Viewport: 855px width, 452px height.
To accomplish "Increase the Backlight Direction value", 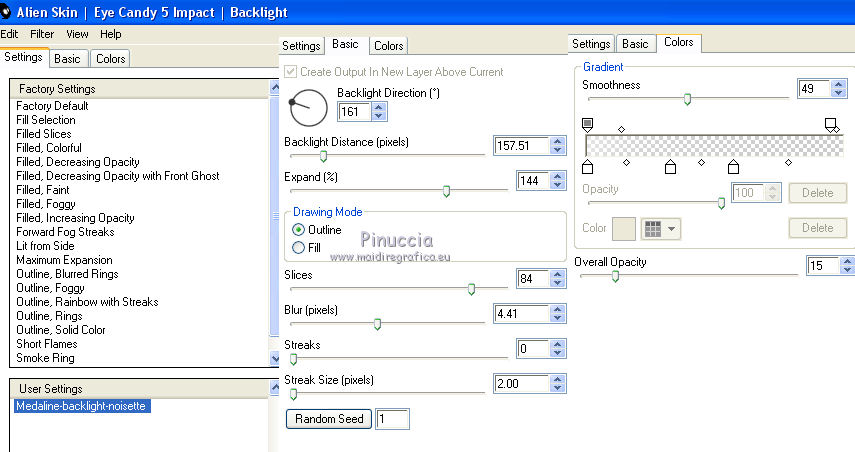I will (379, 107).
